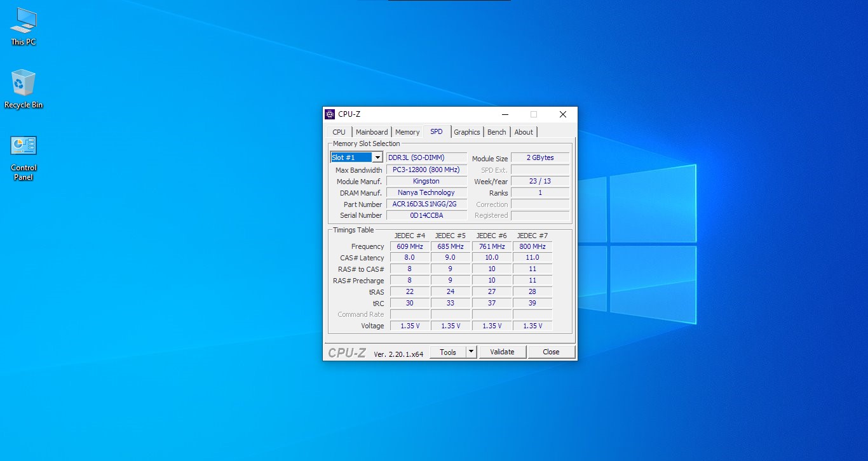Click the 800 MHz frequency cell
This screenshot has width=868, height=461.
point(532,246)
